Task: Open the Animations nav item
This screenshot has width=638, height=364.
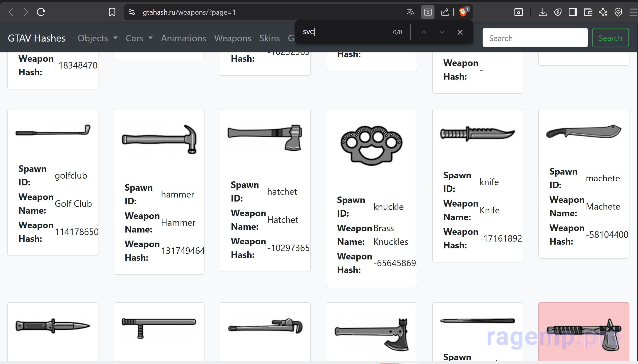Action: click(183, 38)
